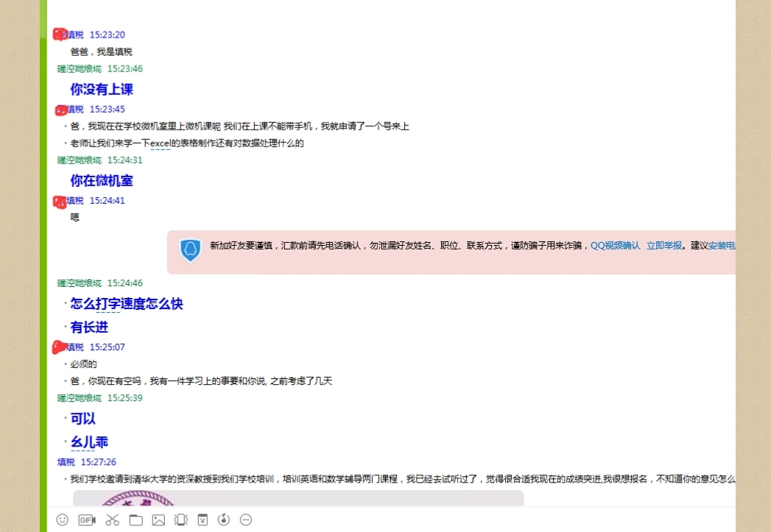Open the red envelope (¥) icon
Screen dimensions: 771x532
[203, 519]
